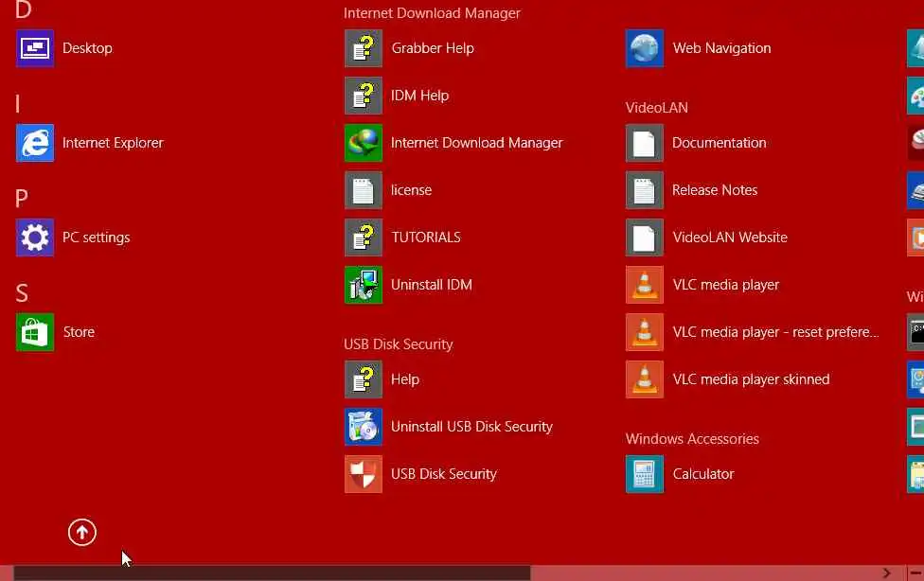The image size is (924, 581).
Task: Select the USB Disk Security group header
Action: [x=399, y=344]
